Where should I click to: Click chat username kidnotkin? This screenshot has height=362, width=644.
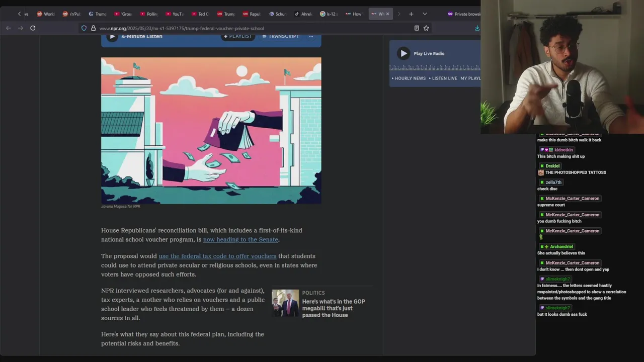563,150
